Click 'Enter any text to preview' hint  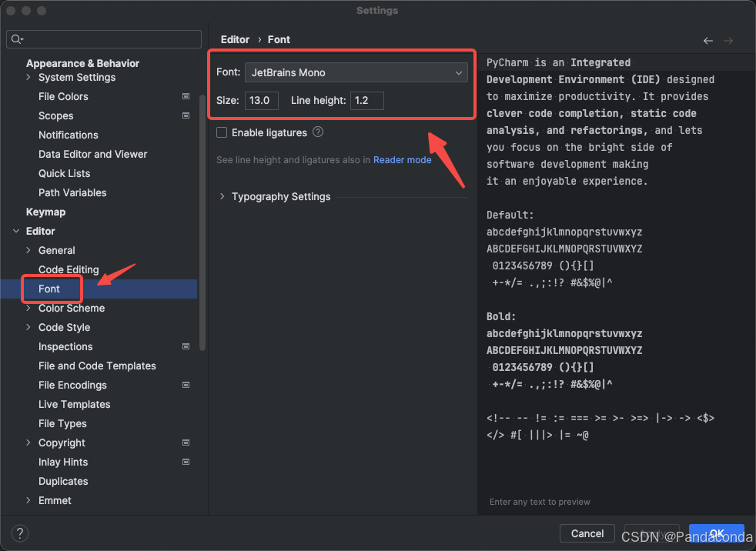coord(540,502)
